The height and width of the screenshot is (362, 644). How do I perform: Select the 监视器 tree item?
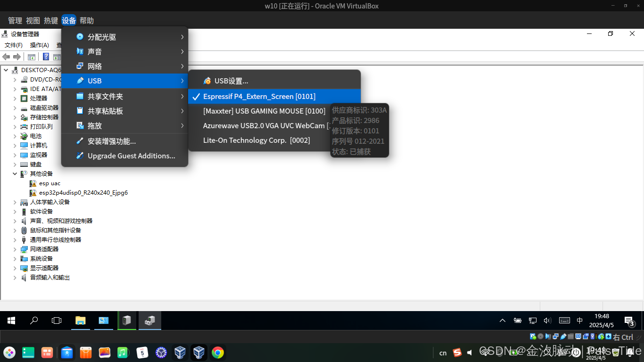point(39,155)
